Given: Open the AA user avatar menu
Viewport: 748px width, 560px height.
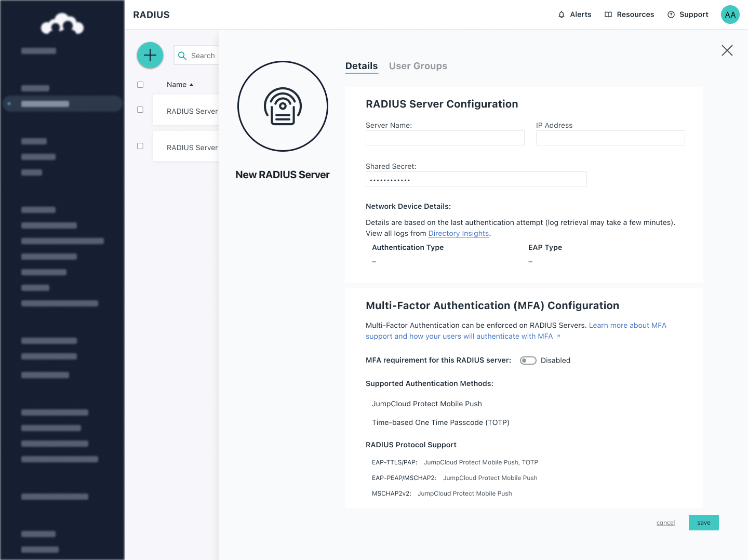Looking at the screenshot, I should click(730, 15).
